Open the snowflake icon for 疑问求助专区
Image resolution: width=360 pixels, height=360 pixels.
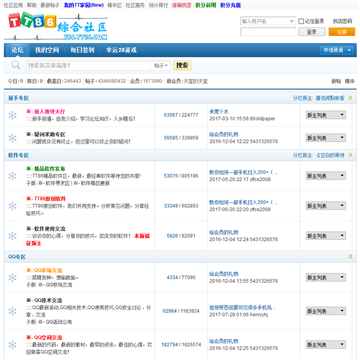click(12, 138)
